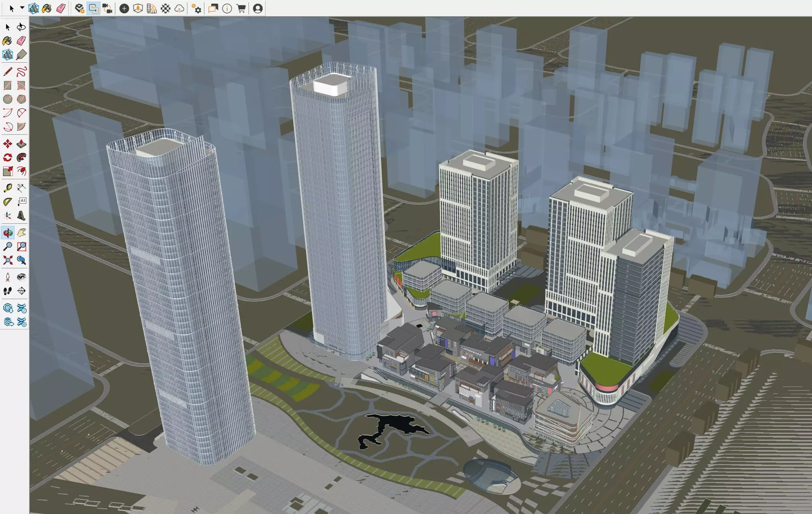Select the 3 Point Arc tool
The image size is (812, 514).
pyautogui.click(x=8, y=127)
